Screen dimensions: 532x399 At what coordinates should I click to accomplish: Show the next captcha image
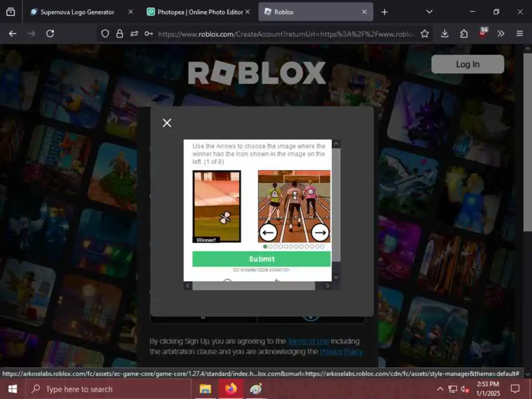320,232
